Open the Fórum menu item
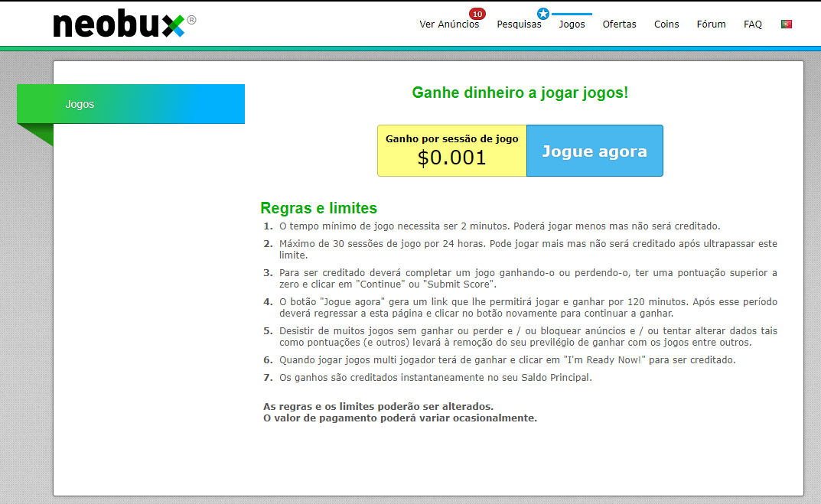 point(711,24)
